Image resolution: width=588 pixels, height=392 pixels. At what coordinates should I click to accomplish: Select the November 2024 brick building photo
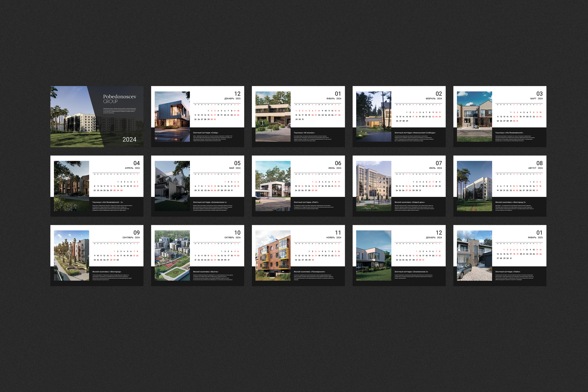click(273, 255)
